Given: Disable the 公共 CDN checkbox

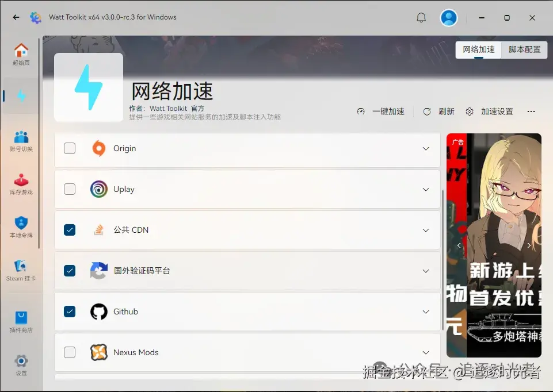Looking at the screenshot, I should pyautogui.click(x=70, y=229).
